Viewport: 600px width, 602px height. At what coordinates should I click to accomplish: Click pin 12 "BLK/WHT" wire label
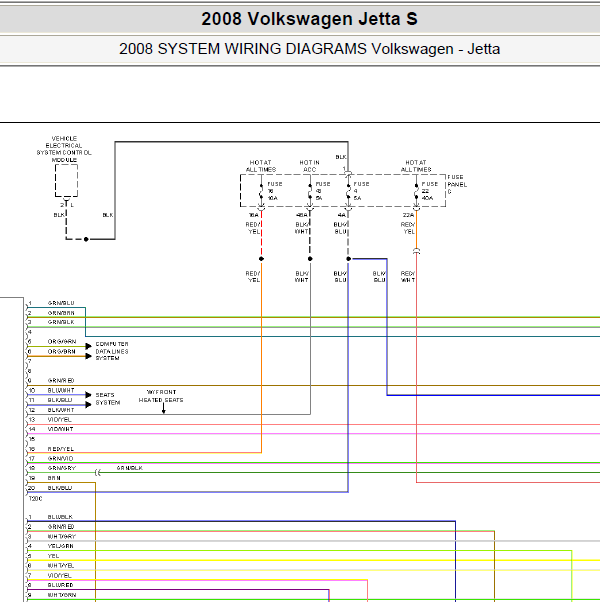click(61, 410)
